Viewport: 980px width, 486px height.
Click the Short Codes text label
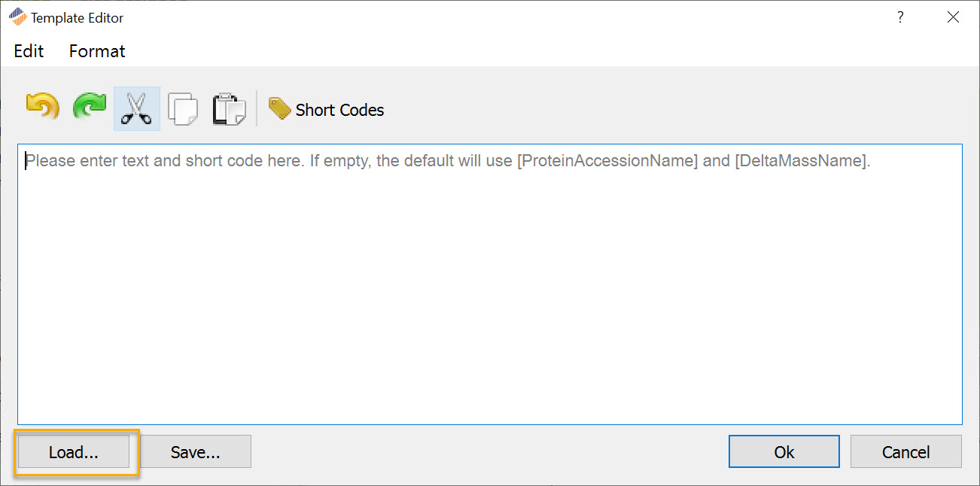click(339, 110)
